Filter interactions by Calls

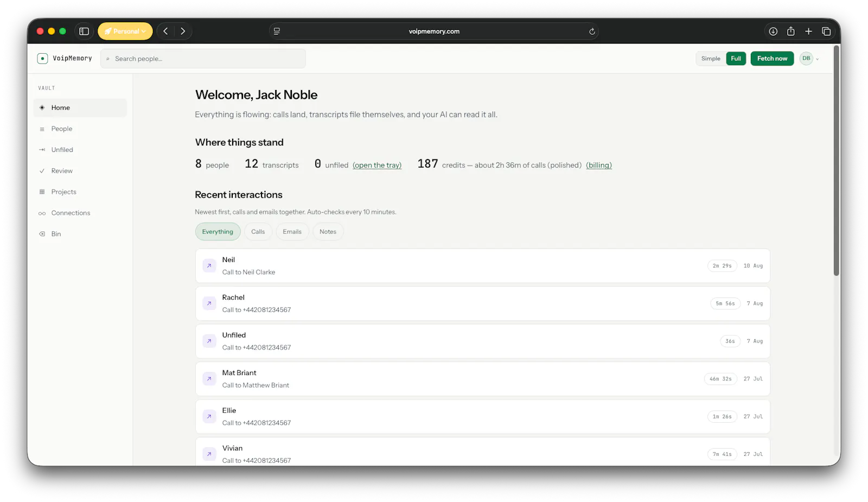258,232
